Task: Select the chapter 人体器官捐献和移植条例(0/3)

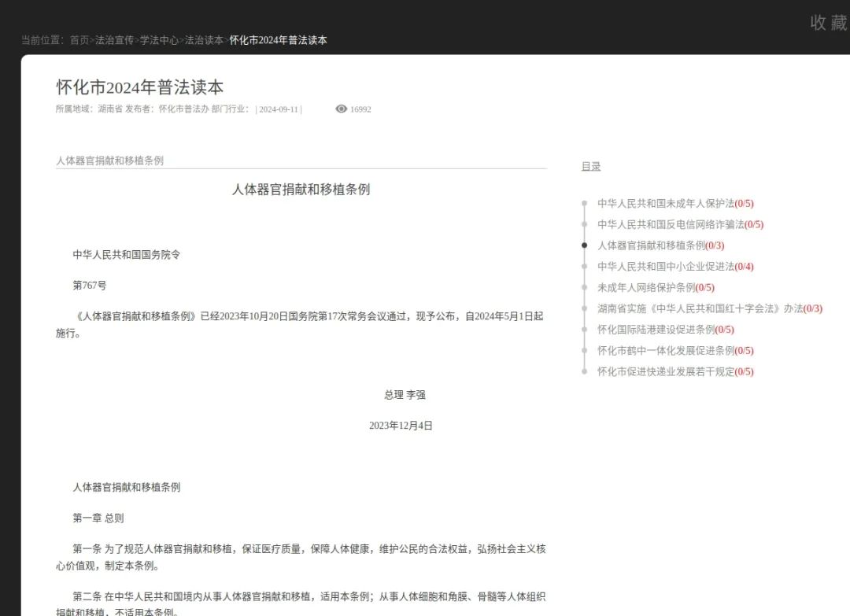Action: 660,245
